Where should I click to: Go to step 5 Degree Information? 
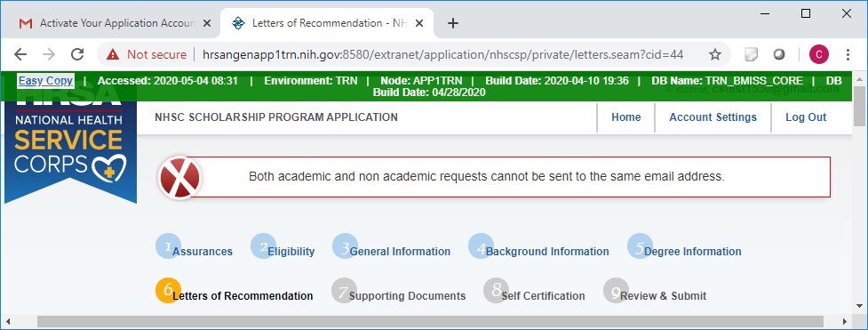point(684,250)
